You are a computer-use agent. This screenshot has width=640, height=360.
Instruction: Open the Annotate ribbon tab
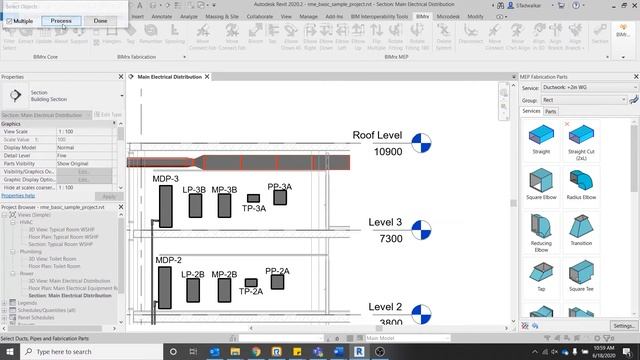tap(162, 17)
